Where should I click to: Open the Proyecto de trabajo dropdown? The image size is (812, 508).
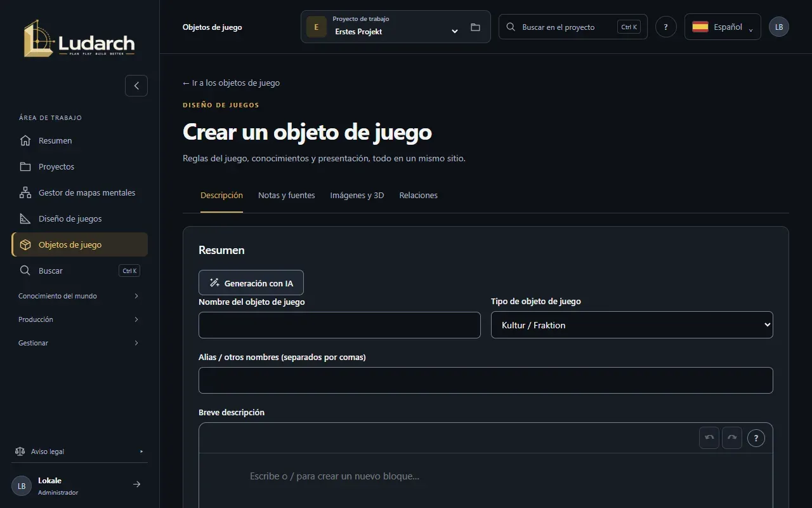click(x=396, y=27)
